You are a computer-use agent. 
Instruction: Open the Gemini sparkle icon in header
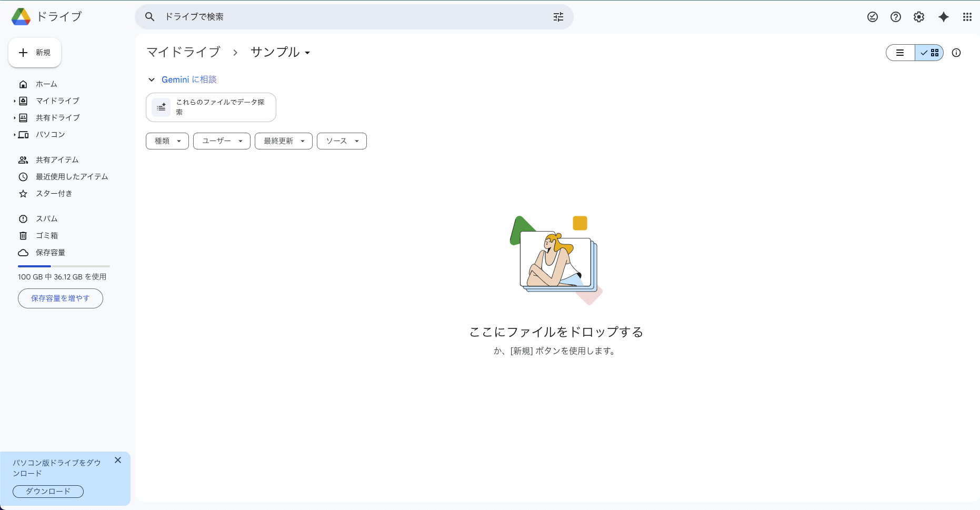click(944, 17)
